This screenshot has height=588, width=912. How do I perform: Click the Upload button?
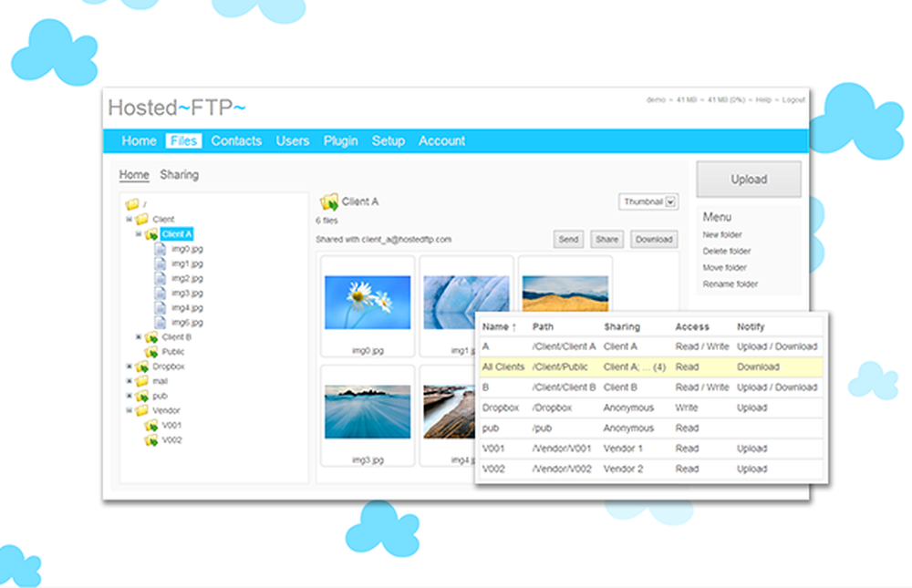click(748, 179)
